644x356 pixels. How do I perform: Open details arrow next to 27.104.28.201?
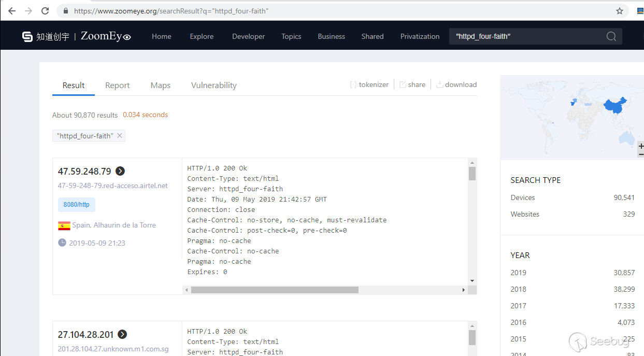tap(122, 334)
